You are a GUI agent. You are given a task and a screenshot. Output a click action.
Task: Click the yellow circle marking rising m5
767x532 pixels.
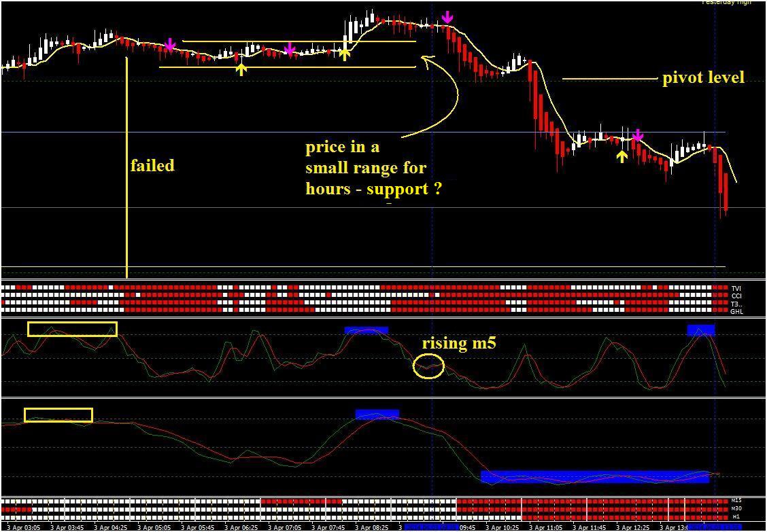coord(428,366)
